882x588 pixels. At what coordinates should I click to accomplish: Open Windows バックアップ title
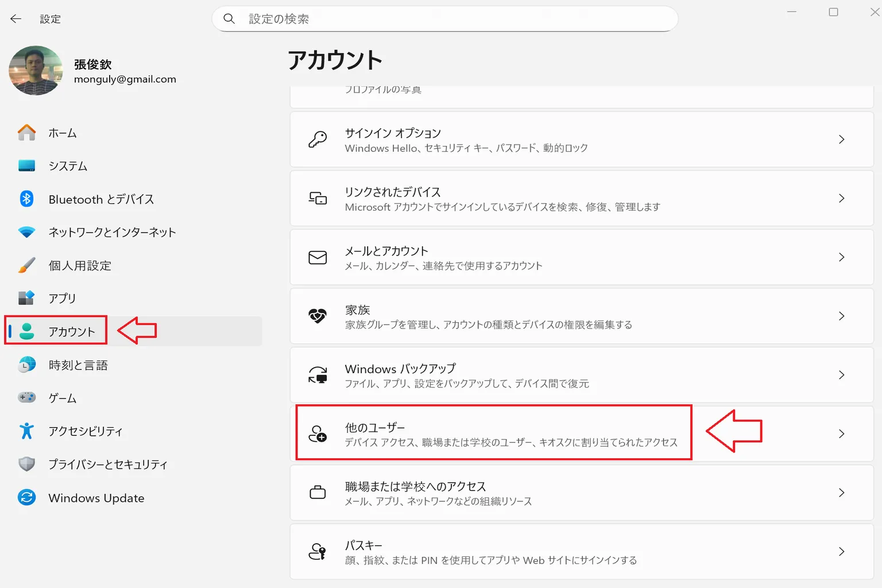pos(400,369)
